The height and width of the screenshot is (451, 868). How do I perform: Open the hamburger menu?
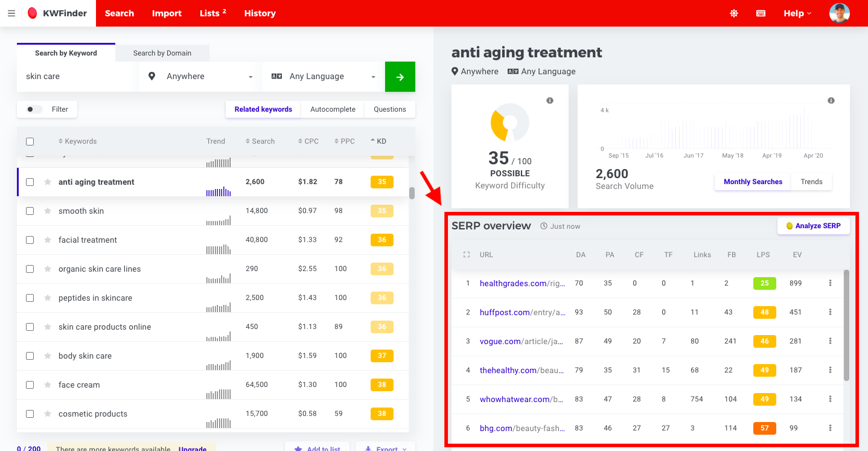11,13
